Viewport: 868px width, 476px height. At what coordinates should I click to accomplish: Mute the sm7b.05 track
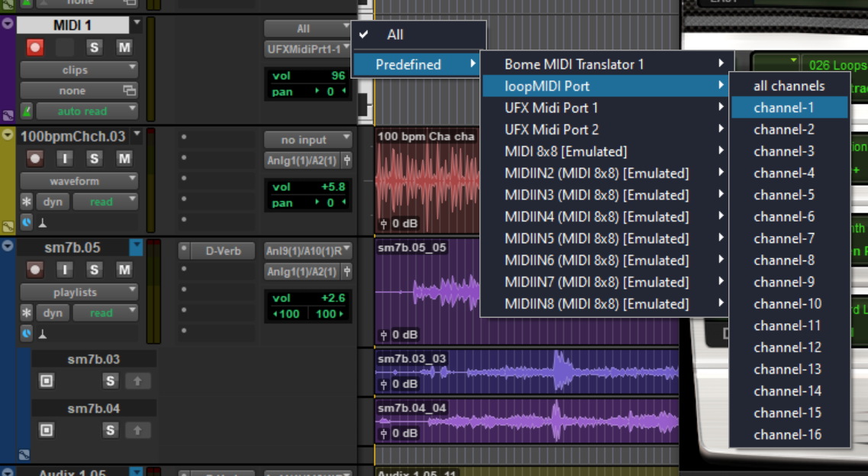tap(124, 270)
